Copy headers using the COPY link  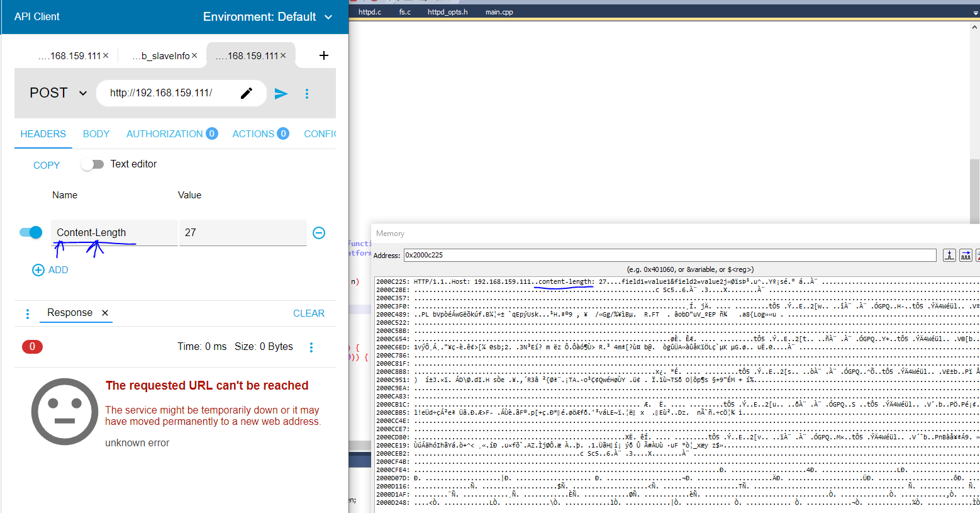click(46, 164)
